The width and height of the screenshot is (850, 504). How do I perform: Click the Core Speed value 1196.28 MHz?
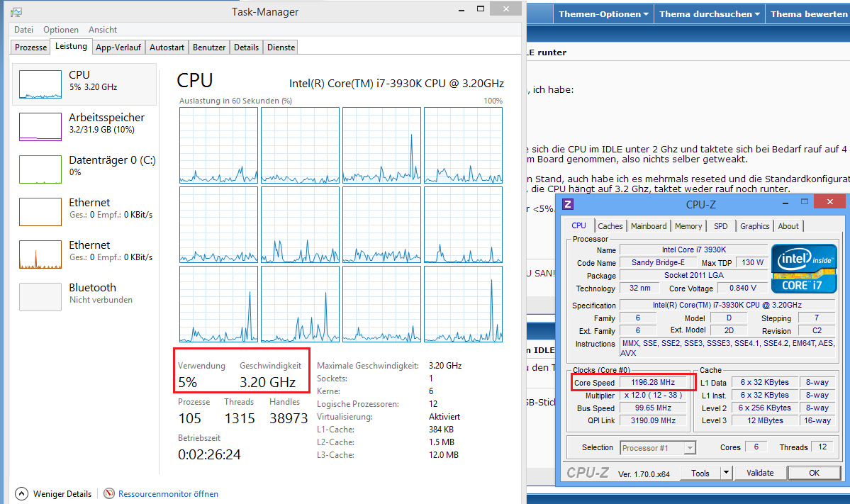click(x=653, y=382)
